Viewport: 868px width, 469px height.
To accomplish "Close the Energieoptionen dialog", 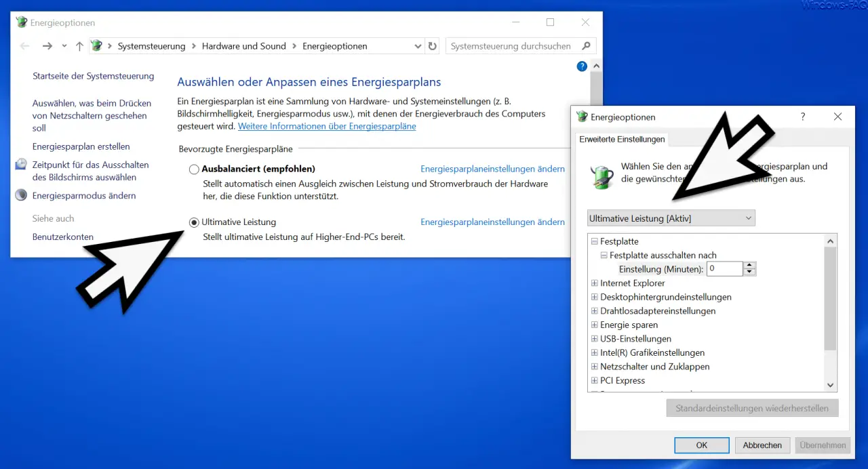I will [837, 117].
